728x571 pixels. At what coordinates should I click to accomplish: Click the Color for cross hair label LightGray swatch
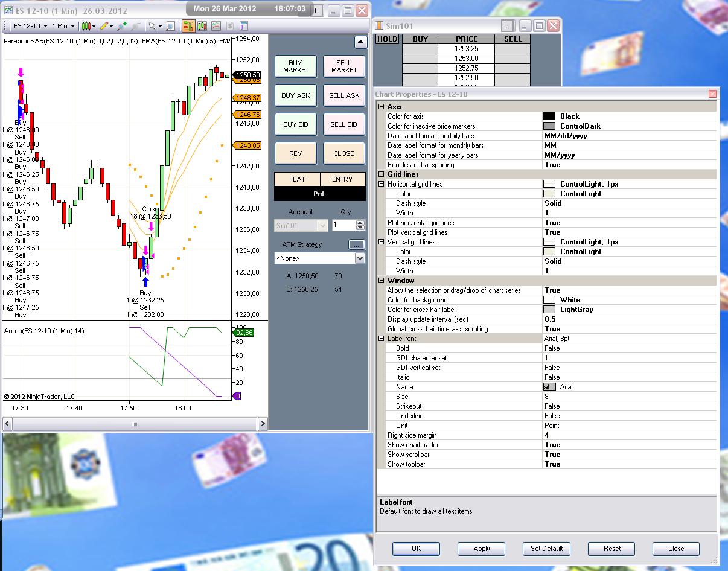(549, 310)
